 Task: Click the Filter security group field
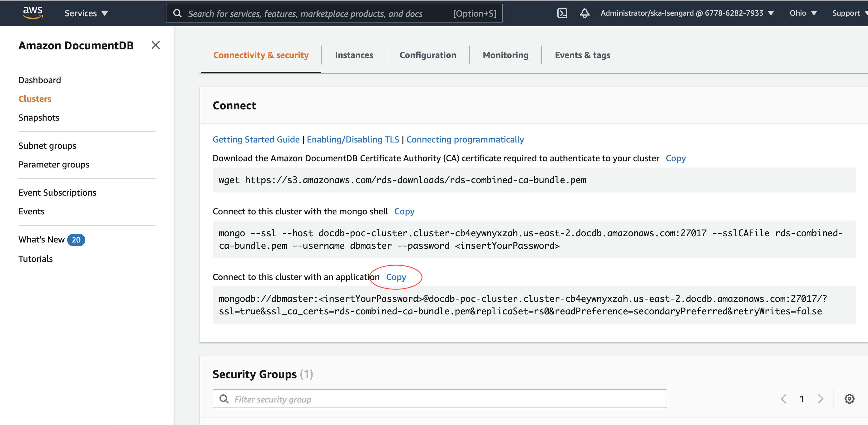click(x=440, y=399)
